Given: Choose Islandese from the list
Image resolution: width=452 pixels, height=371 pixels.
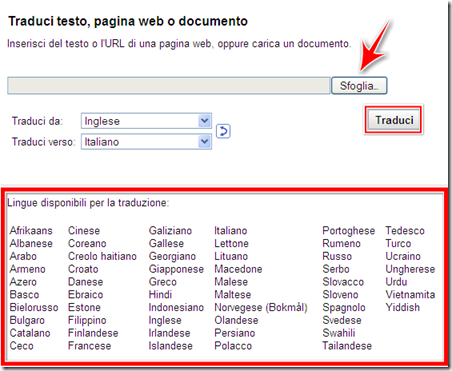Looking at the screenshot, I should (171, 346).
